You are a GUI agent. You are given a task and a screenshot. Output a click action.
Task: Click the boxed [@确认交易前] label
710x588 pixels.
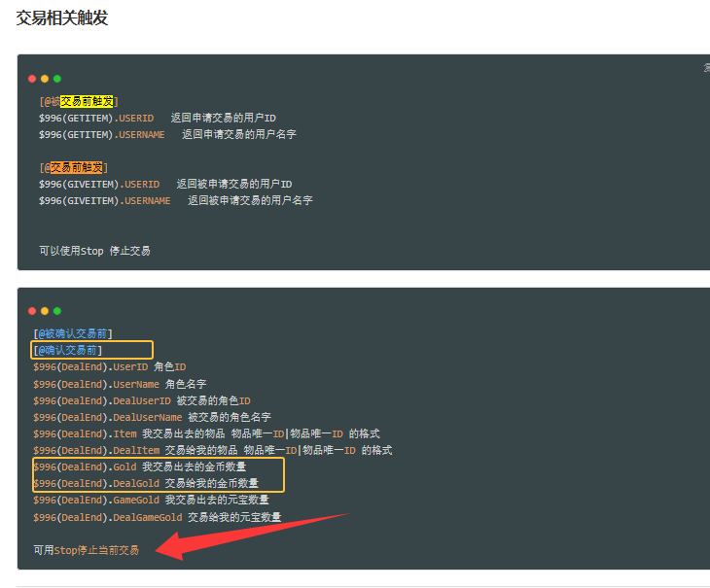pyautogui.click(x=68, y=350)
